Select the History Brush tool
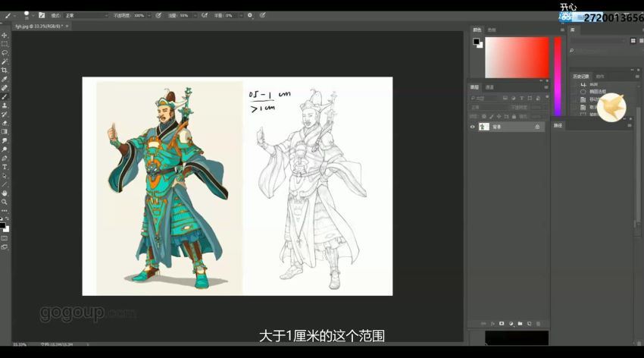 tap(5, 114)
